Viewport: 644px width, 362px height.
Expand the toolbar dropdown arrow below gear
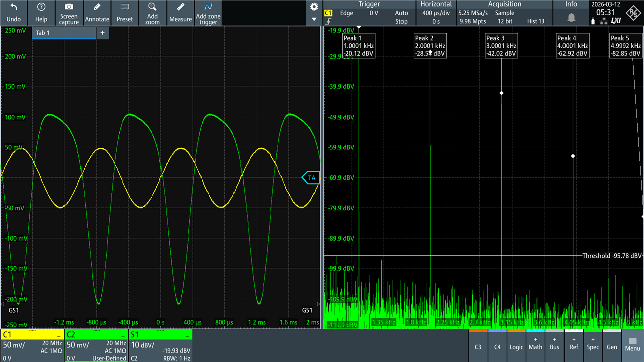pyautogui.click(x=314, y=20)
